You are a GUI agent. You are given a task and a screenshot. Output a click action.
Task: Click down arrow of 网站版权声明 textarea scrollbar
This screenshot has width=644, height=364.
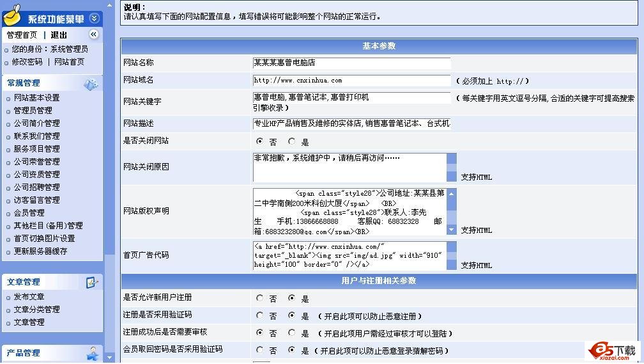451,230
